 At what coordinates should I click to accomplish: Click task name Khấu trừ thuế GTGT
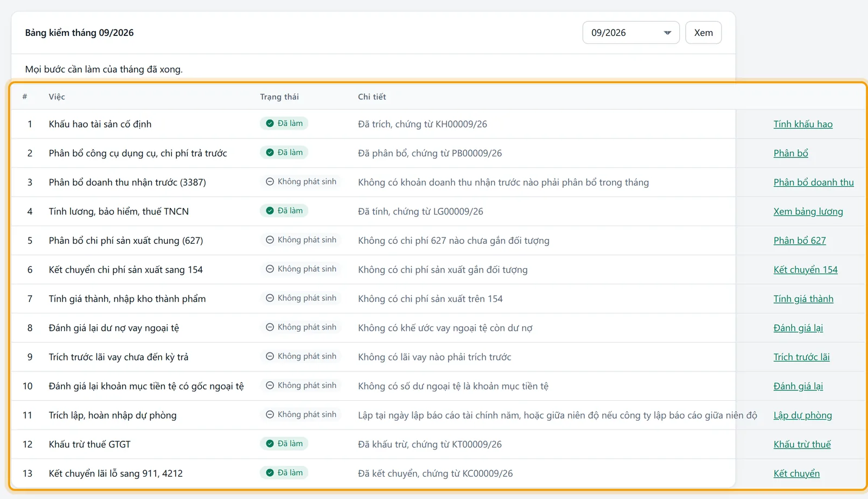(90, 444)
